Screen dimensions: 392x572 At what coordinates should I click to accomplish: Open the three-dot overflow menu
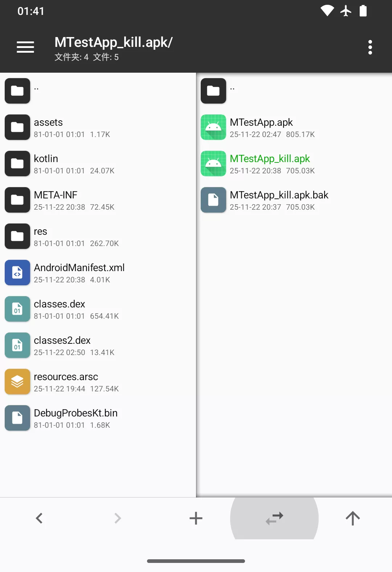click(x=370, y=47)
